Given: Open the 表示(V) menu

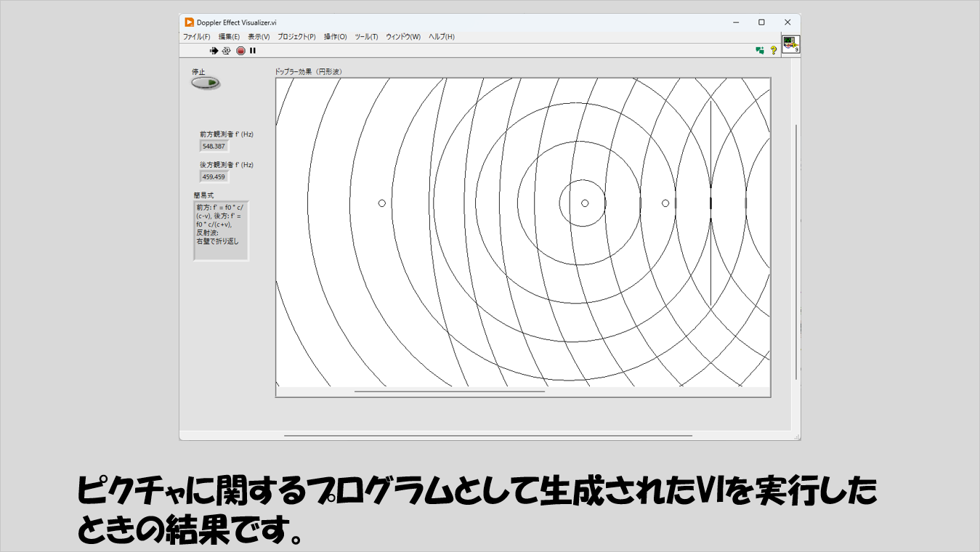Looking at the screenshot, I should [x=259, y=37].
